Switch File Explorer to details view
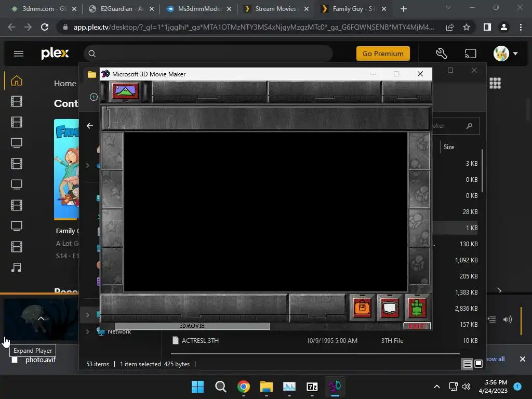Screen dimensions: 532x399 [467, 364]
